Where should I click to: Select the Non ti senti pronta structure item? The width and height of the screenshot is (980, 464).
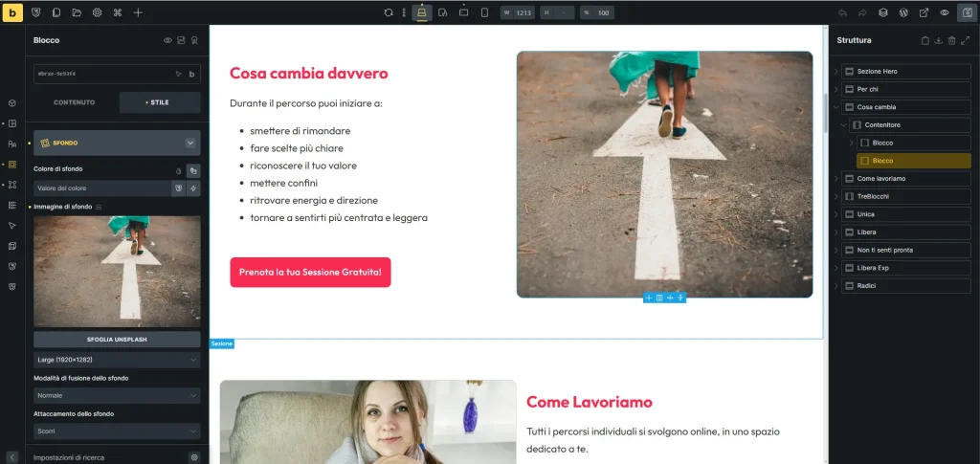click(x=905, y=250)
